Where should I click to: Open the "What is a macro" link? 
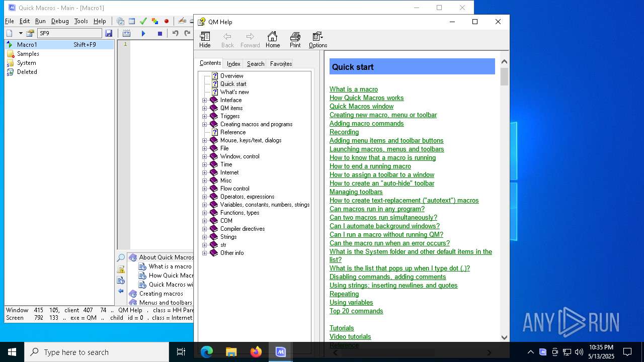(354, 89)
